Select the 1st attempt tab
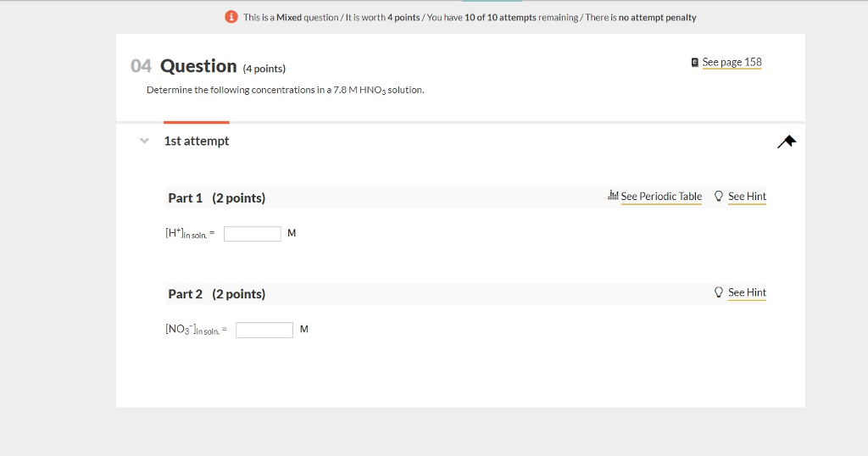868x456 pixels. point(196,141)
